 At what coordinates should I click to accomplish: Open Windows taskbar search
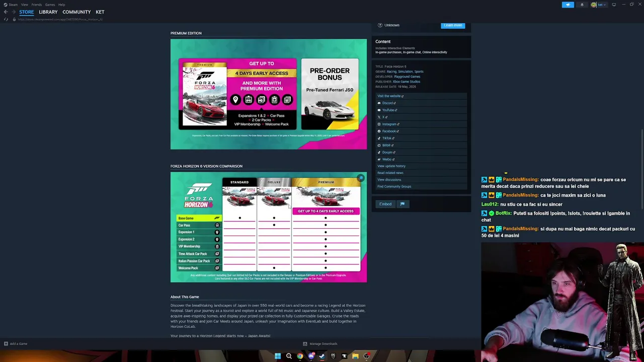pyautogui.click(x=289, y=356)
